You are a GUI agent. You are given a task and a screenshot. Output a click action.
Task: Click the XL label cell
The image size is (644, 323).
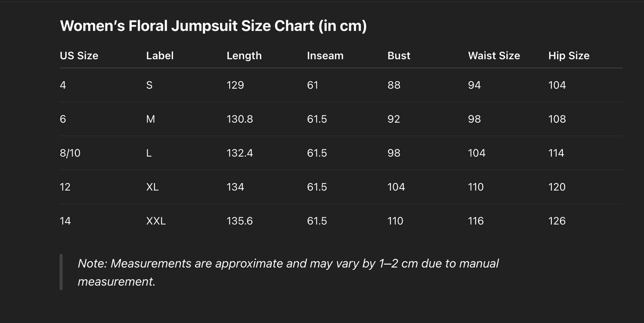[152, 187]
